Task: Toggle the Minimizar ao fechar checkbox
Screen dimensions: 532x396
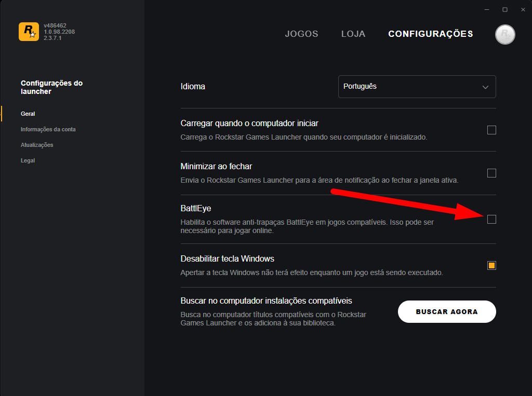Action: [491, 173]
